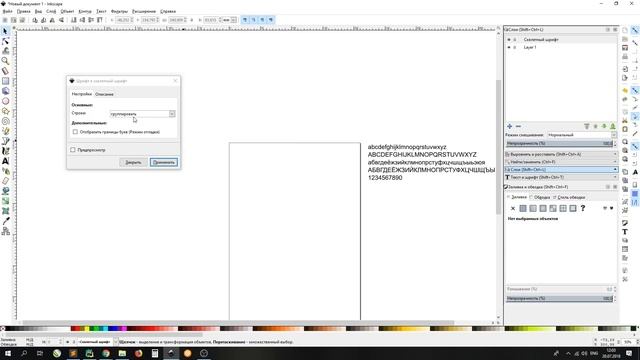This screenshot has width=640, height=360.
Task: Select the Ellipse tool
Action: [x=5, y=101]
